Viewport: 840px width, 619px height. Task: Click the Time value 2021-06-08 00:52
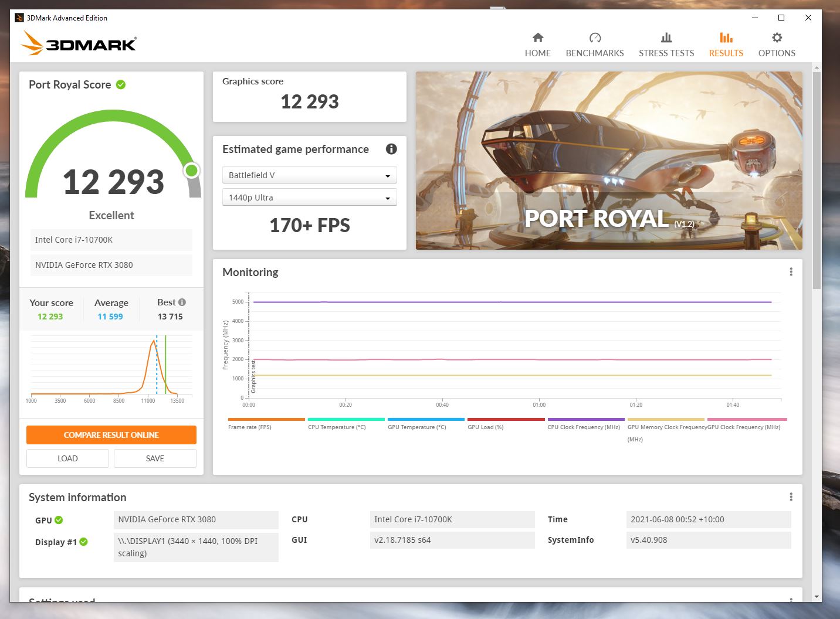click(x=709, y=519)
